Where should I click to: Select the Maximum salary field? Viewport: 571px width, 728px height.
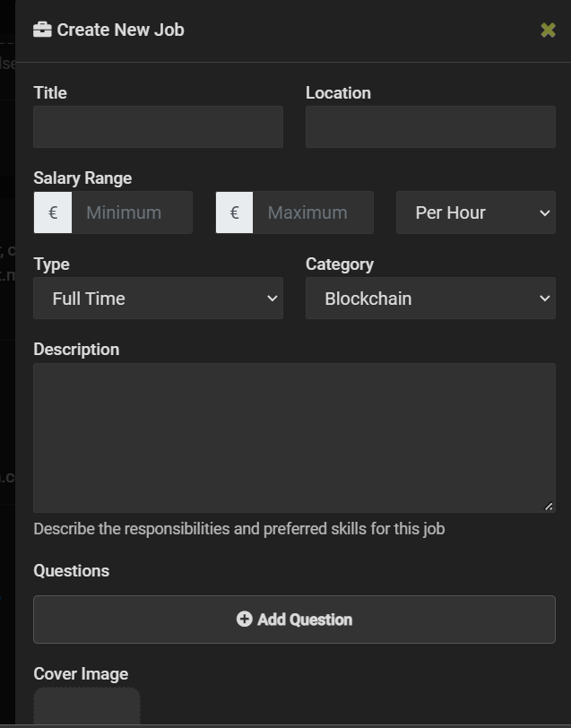(x=313, y=212)
